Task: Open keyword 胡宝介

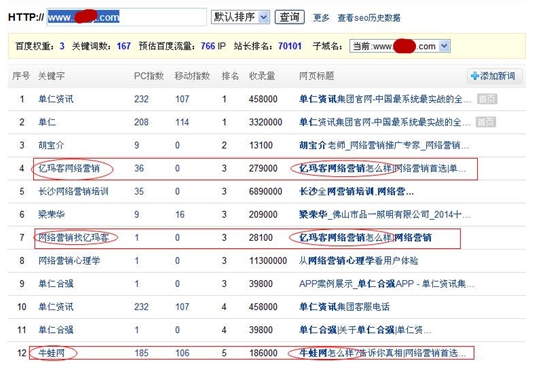Action: pyautogui.click(x=51, y=145)
